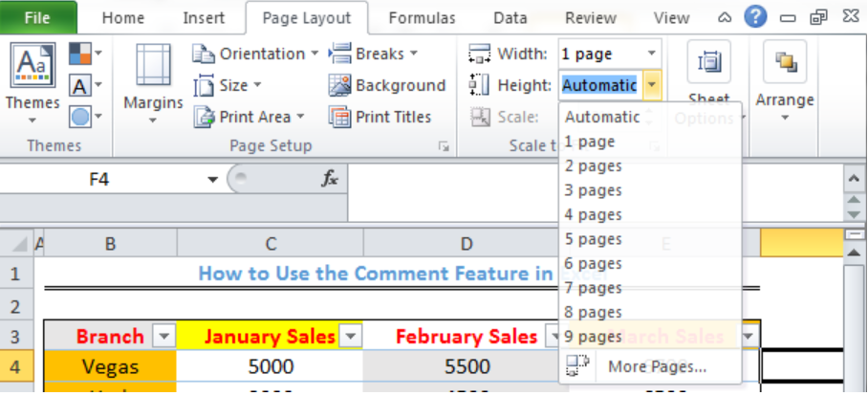Choose More Pages... option
This screenshot has height=396, width=868.
coord(650,366)
